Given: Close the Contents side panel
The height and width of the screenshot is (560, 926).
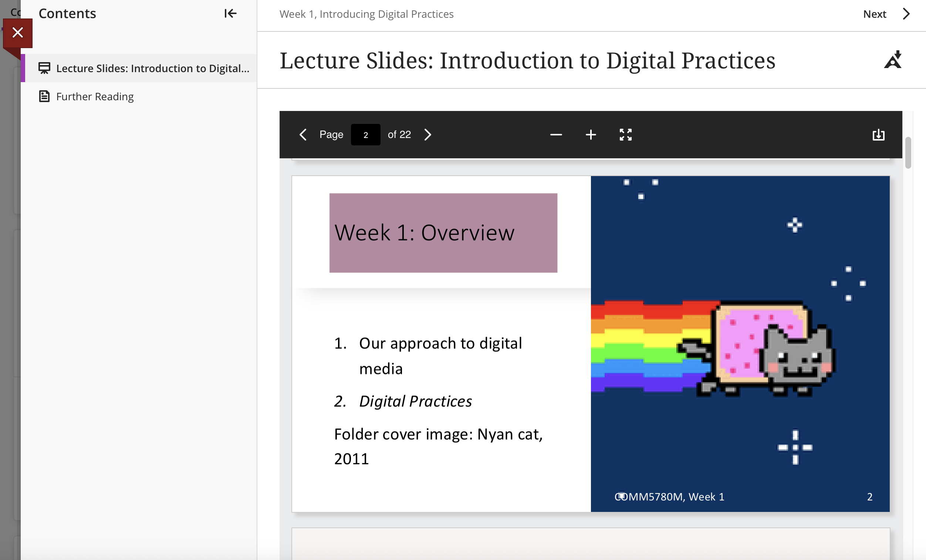Looking at the screenshot, I should pos(18,33).
